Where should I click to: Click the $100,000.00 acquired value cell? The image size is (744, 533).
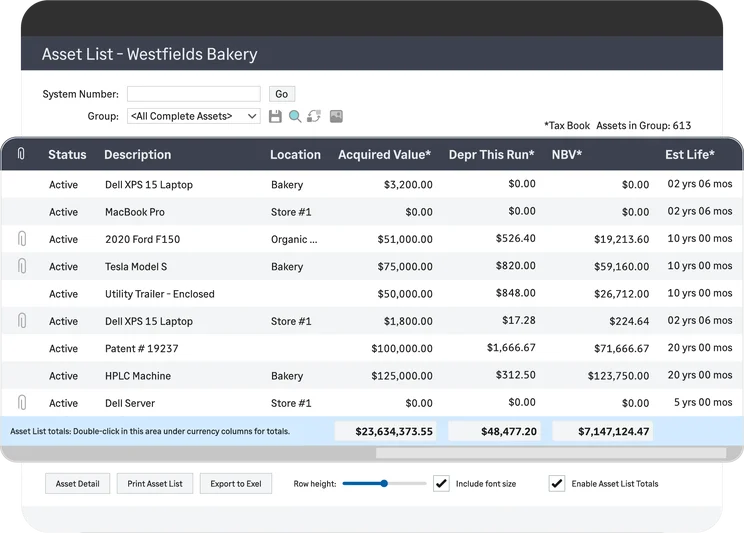pyautogui.click(x=402, y=348)
